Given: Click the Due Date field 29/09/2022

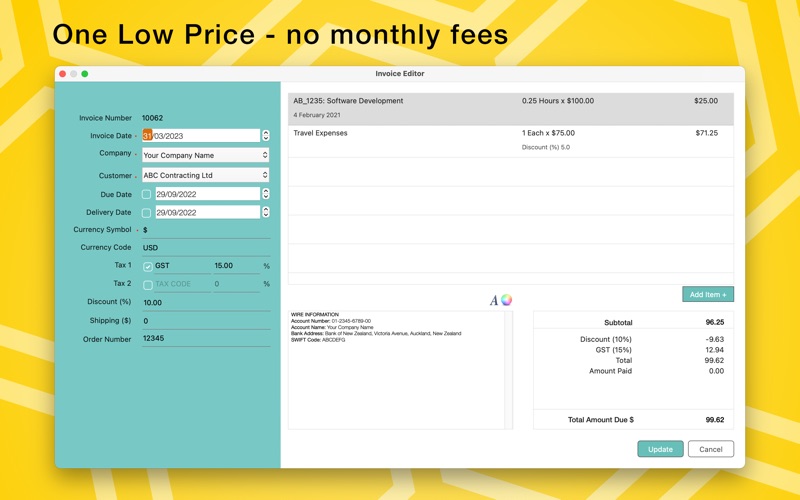Looking at the screenshot, I should click(207, 194).
